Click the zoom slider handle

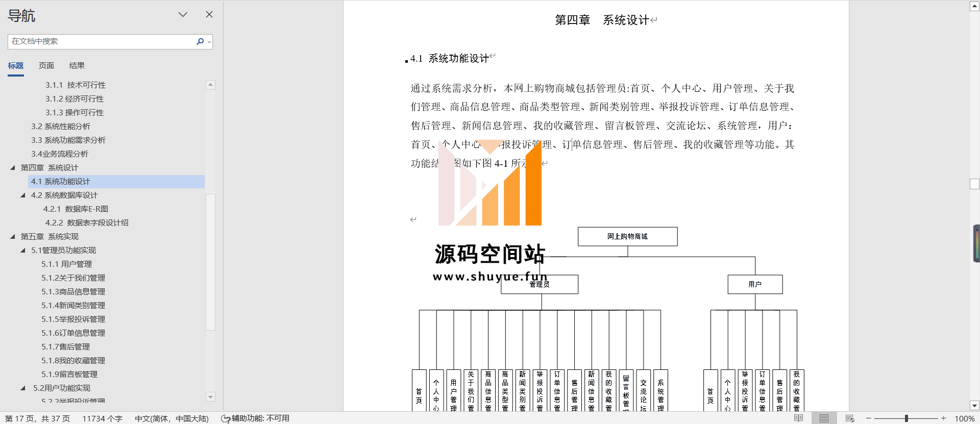coord(906,418)
